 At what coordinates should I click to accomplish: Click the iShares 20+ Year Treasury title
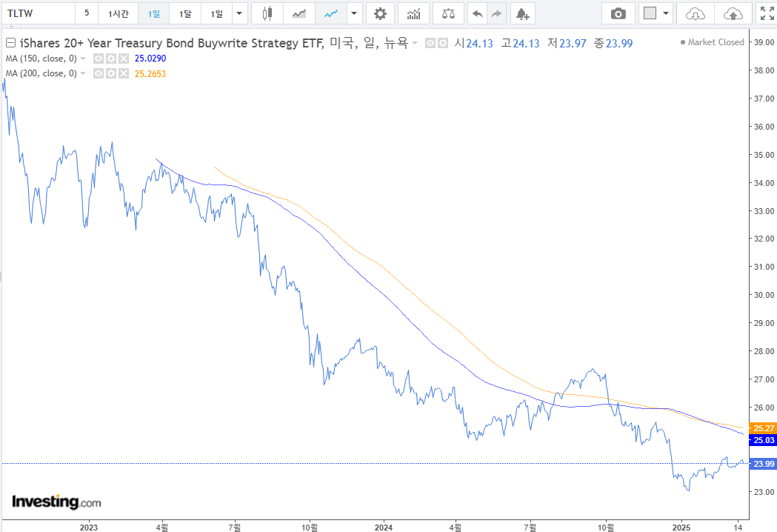[171, 43]
